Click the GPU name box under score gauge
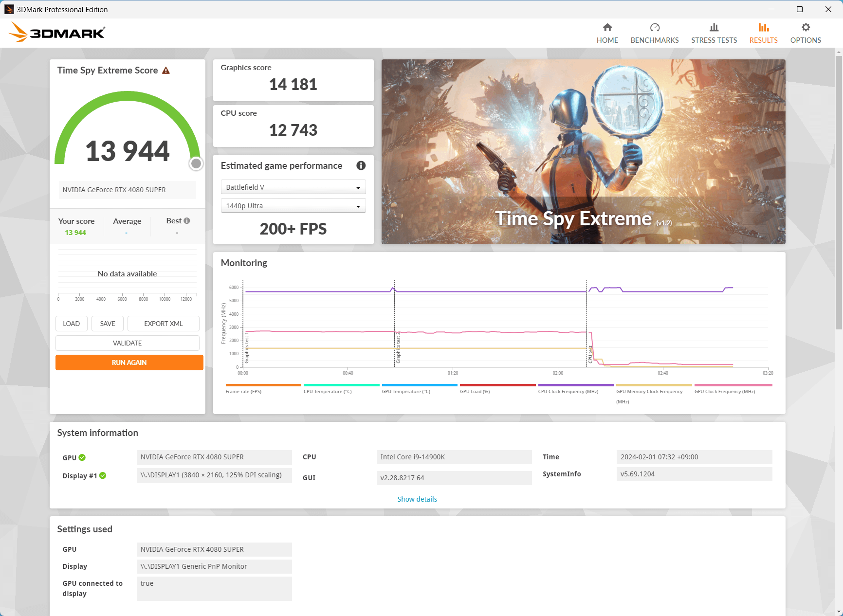This screenshot has width=843, height=616. (x=128, y=190)
